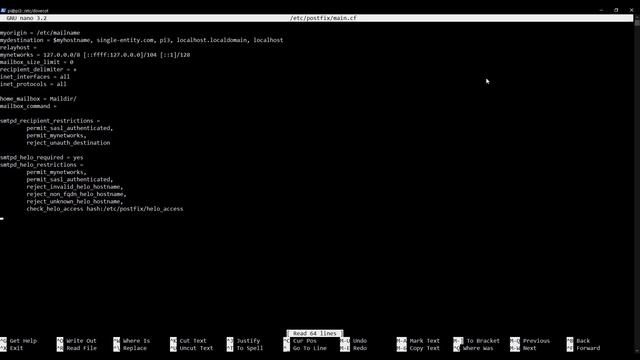640x360 pixels.
Task: Maximize or restore the terminal window
Action: coord(616,10)
